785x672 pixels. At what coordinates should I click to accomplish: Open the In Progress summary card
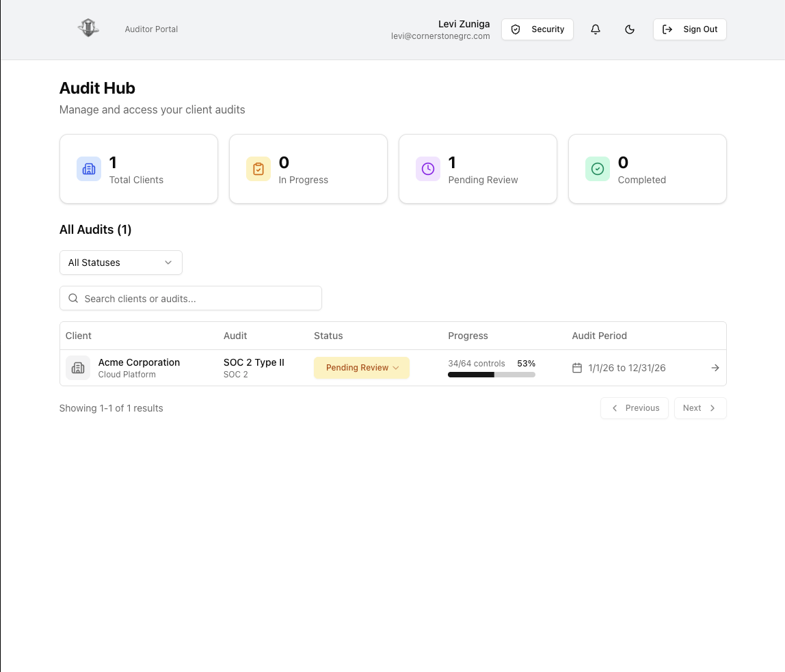point(308,169)
